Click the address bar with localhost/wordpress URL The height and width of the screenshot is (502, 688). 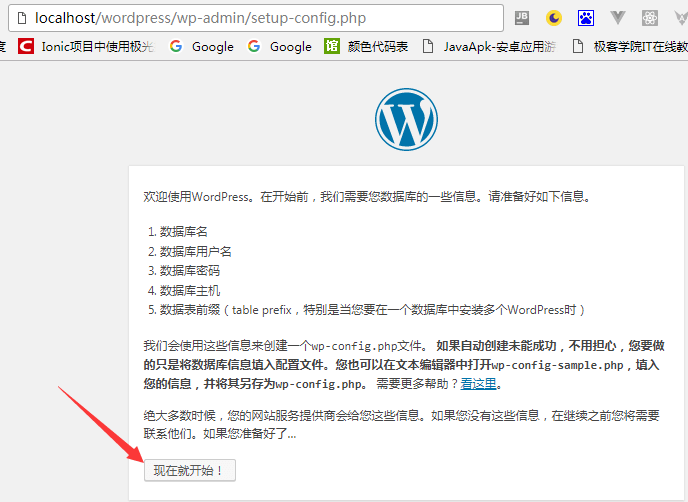click(256, 18)
